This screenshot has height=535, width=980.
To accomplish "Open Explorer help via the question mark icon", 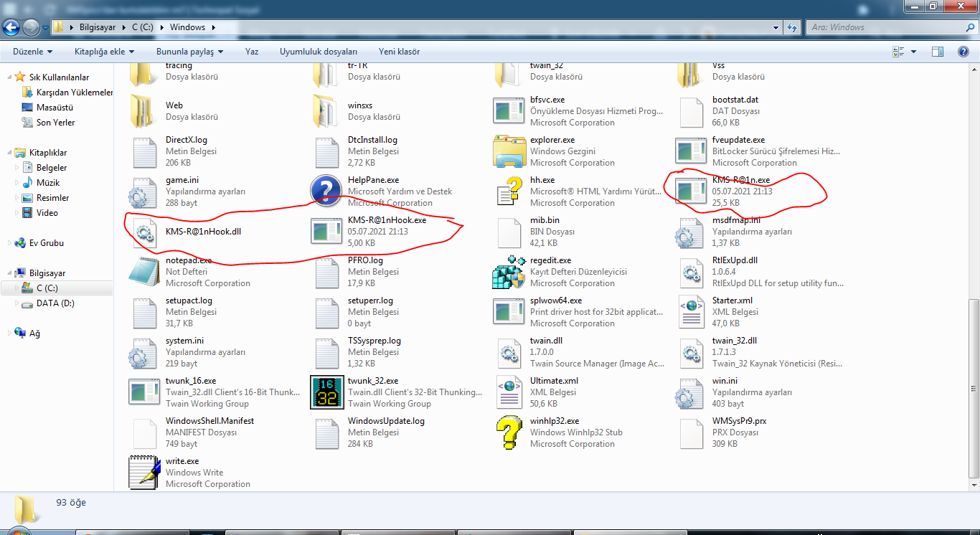I will pos(963,52).
